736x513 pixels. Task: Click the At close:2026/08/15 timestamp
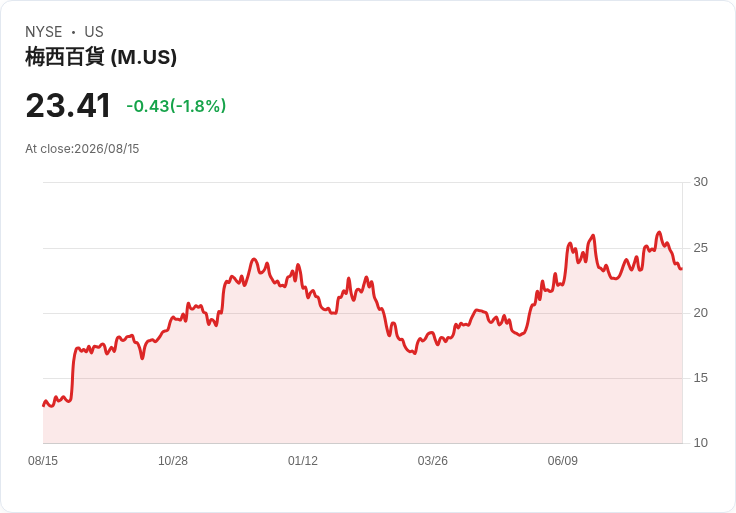tap(82, 149)
